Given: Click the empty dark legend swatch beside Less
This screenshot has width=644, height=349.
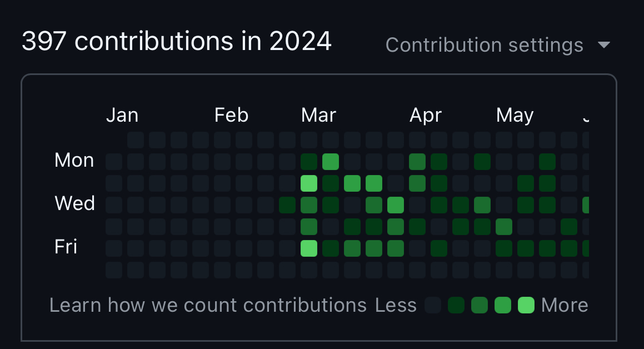Looking at the screenshot, I should [433, 305].
